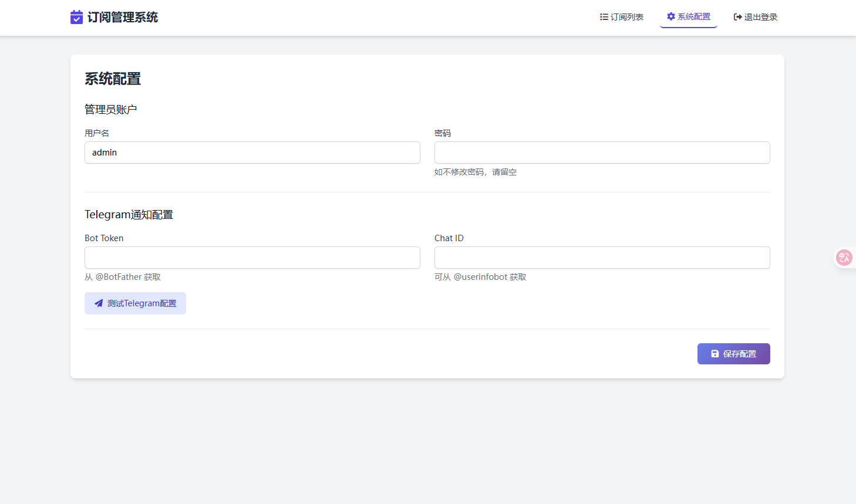
Task: Click the list icon beside 订阅列表
Action: click(x=604, y=17)
